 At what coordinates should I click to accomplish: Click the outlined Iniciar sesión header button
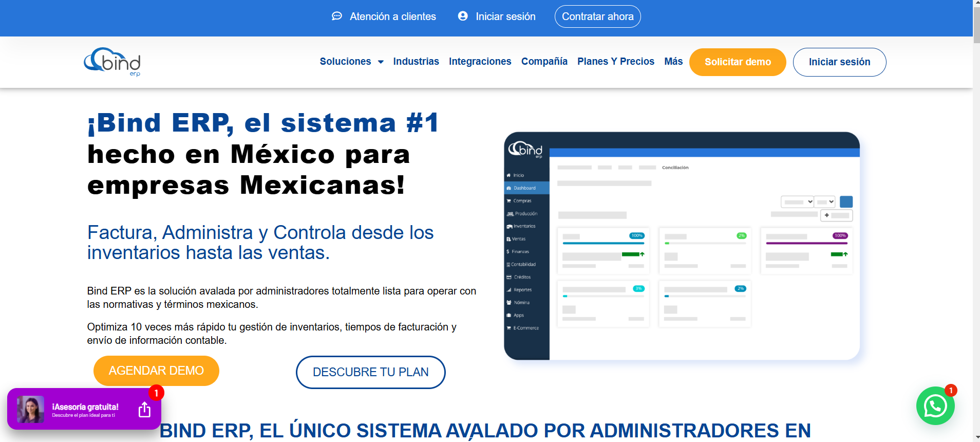pyautogui.click(x=839, y=62)
